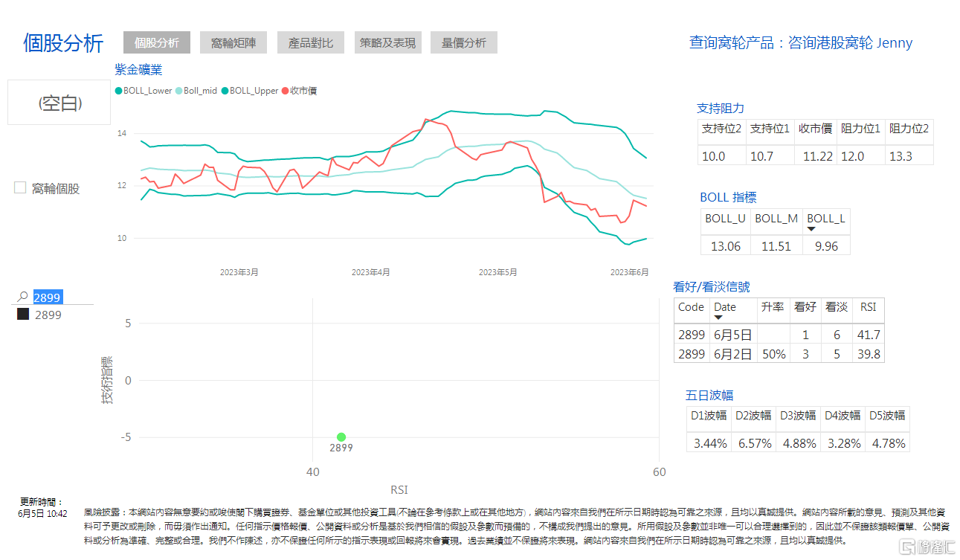960x560 pixels.
Task: Click the 6月5日 date cell
Action: point(733,335)
